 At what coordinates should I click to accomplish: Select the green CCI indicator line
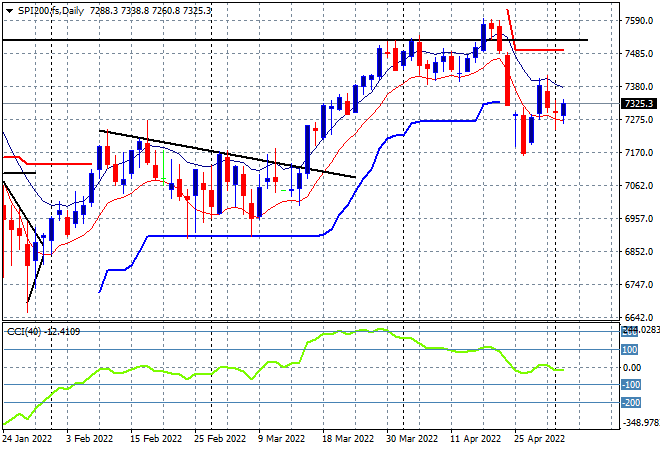click(x=283, y=368)
